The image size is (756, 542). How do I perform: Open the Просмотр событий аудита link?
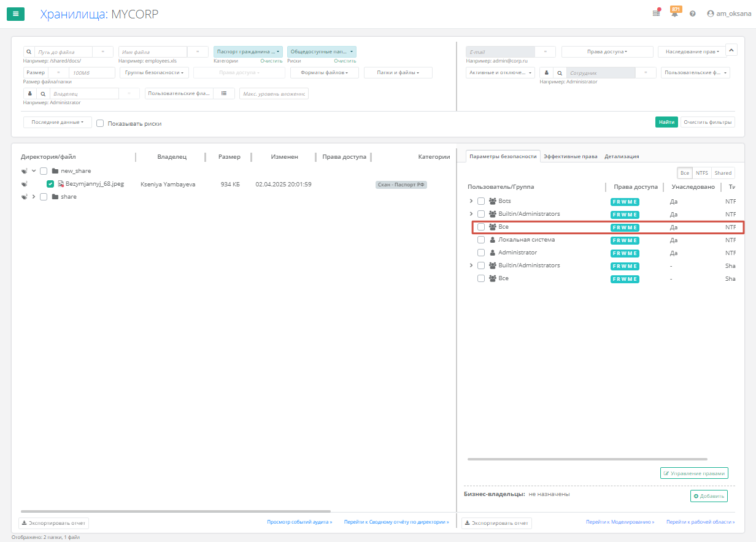[x=299, y=522]
